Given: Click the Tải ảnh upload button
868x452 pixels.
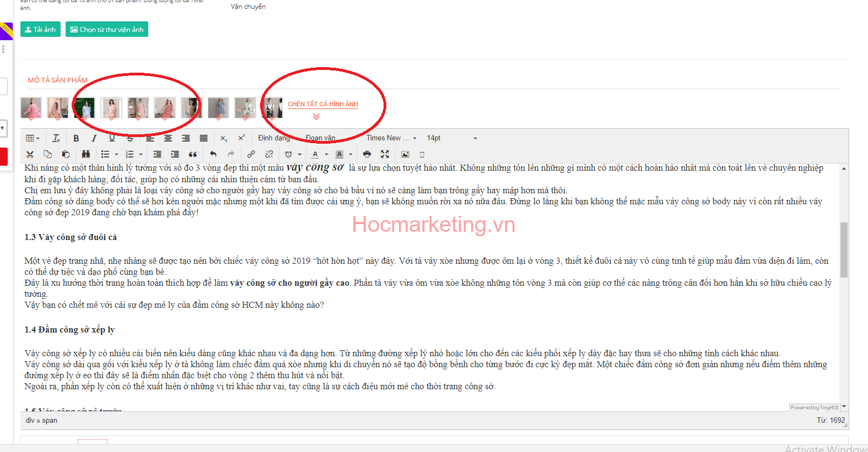Looking at the screenshot, I should [40, 30].
